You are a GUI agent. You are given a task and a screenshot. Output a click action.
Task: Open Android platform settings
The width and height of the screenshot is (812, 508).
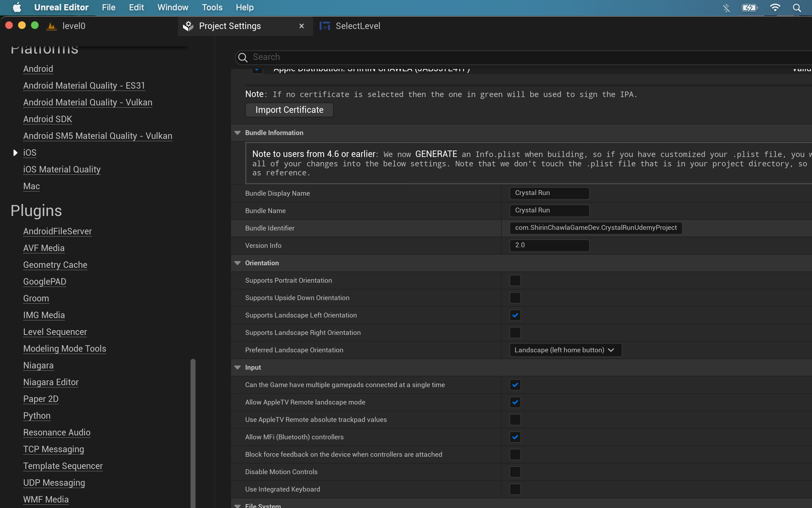click(x=38, y=69)
